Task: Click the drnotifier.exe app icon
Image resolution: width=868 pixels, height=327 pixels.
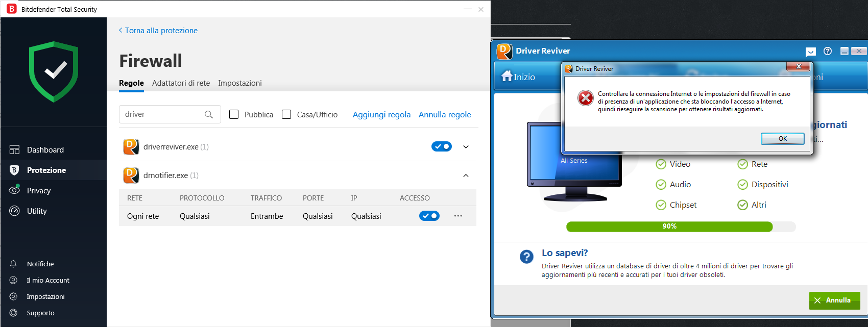Action: point(131,175)
